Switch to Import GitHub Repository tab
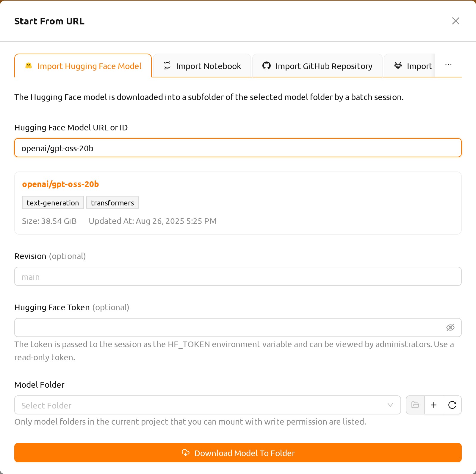476x474 pixels. (317, 66)
